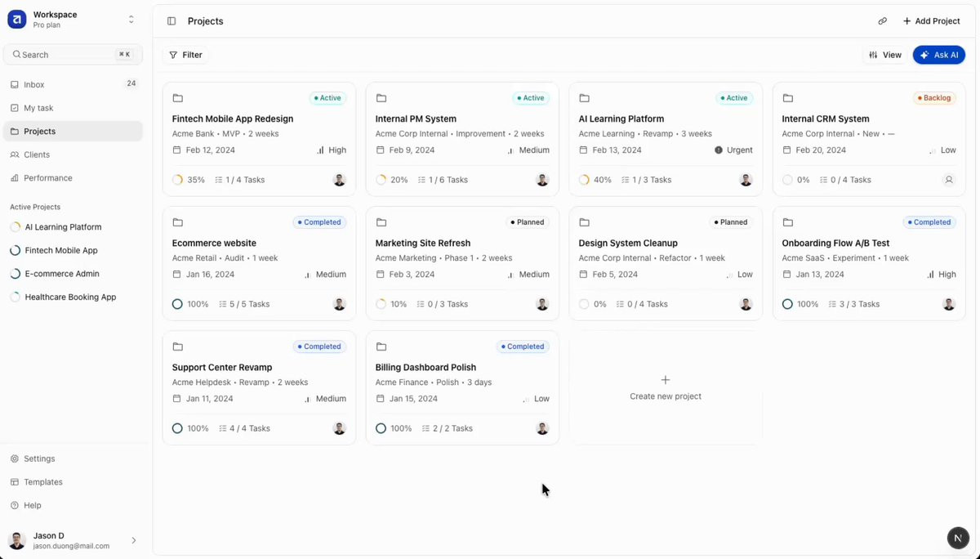Go to My task page
980x559 pixels.
(38, 108)
